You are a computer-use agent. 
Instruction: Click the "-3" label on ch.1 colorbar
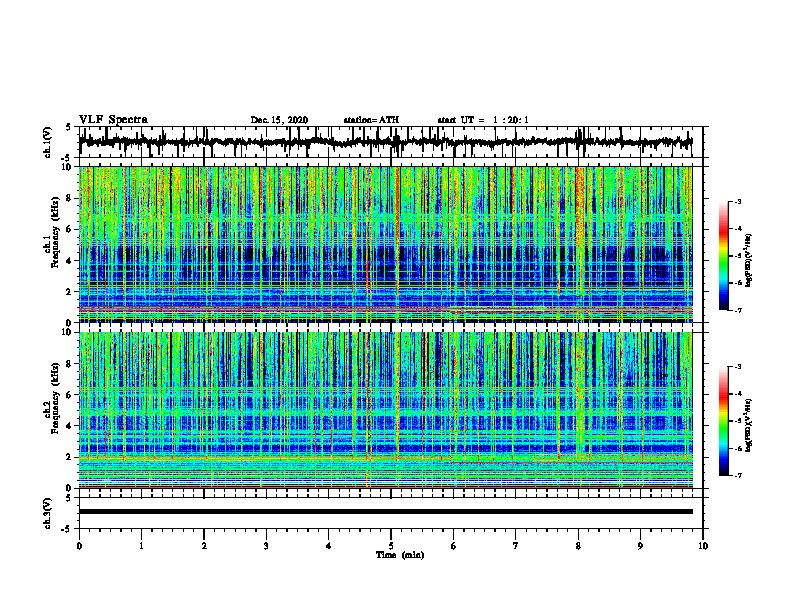[737, 202]
